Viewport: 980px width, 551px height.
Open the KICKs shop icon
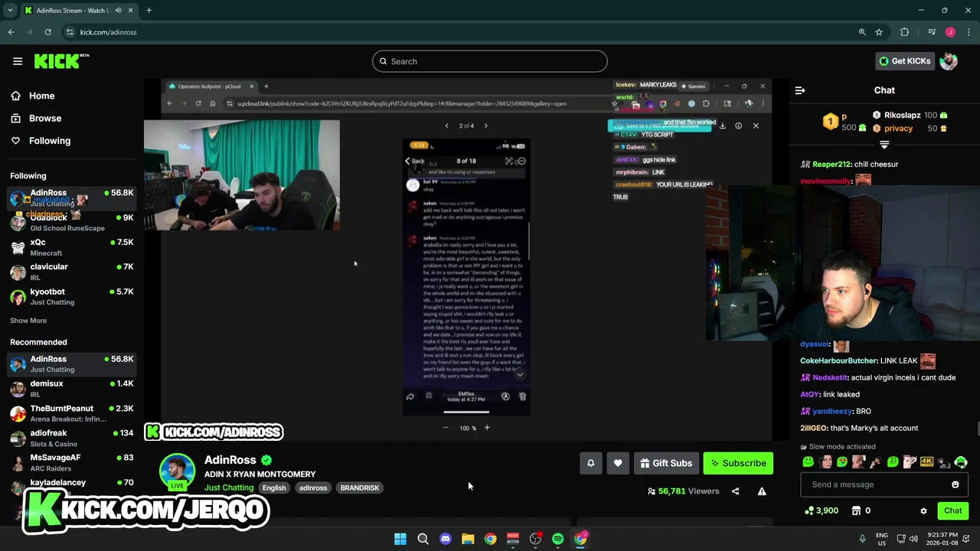[856, 510]
